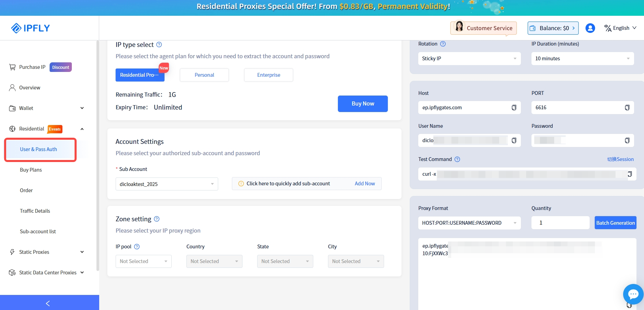Open the IP pool dropdown
Image resolution: width=644 pixels, height=310 pixels.
[x=144, y=261]
